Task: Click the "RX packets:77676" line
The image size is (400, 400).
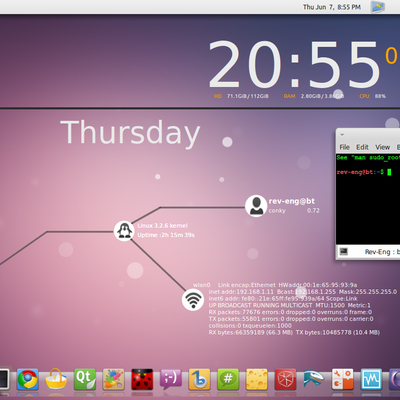Action: point(290,312)
